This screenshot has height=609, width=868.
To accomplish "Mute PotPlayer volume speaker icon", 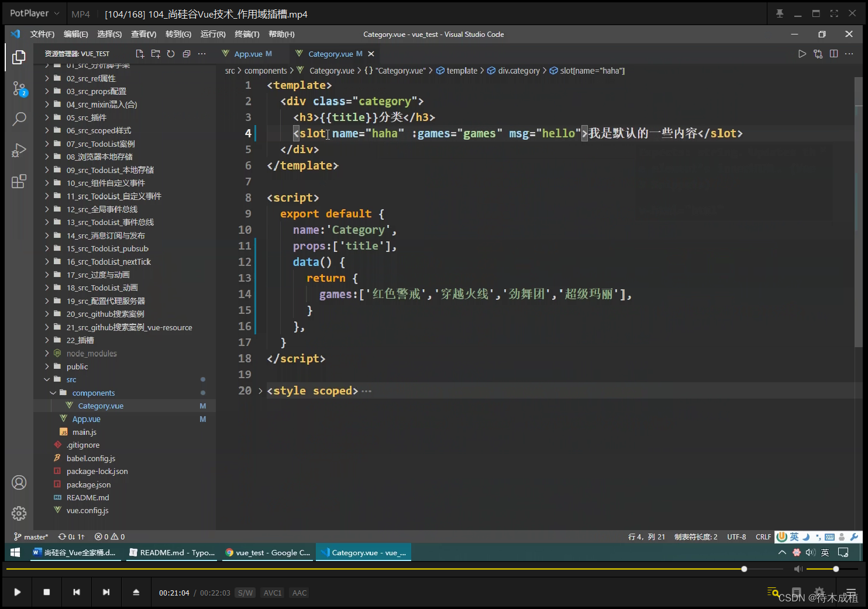I will (x=798, y=569).
